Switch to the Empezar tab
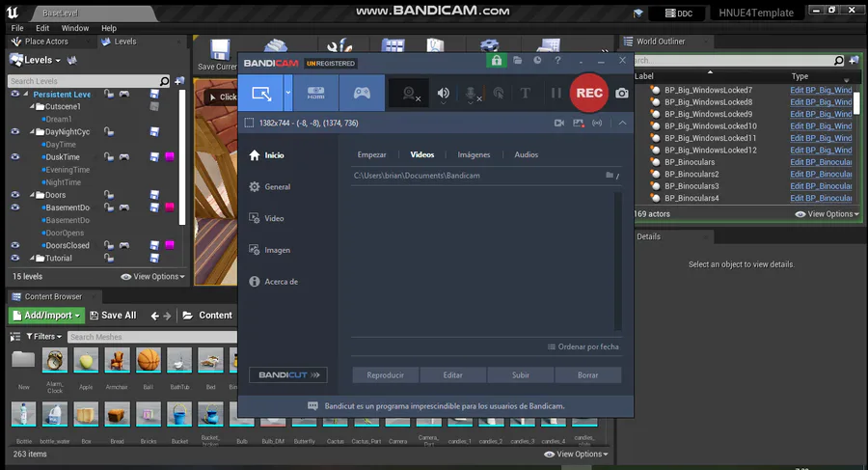The image size is (868, 470). pyautogui.click(x=371, y=154)
